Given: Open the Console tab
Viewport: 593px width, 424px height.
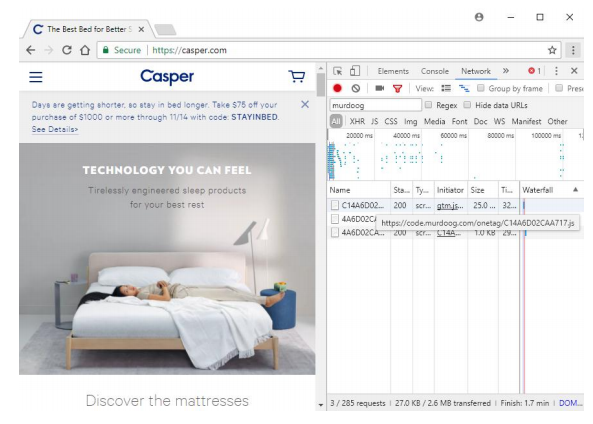Looking at the screenshot, I should (x=435, y=71).
